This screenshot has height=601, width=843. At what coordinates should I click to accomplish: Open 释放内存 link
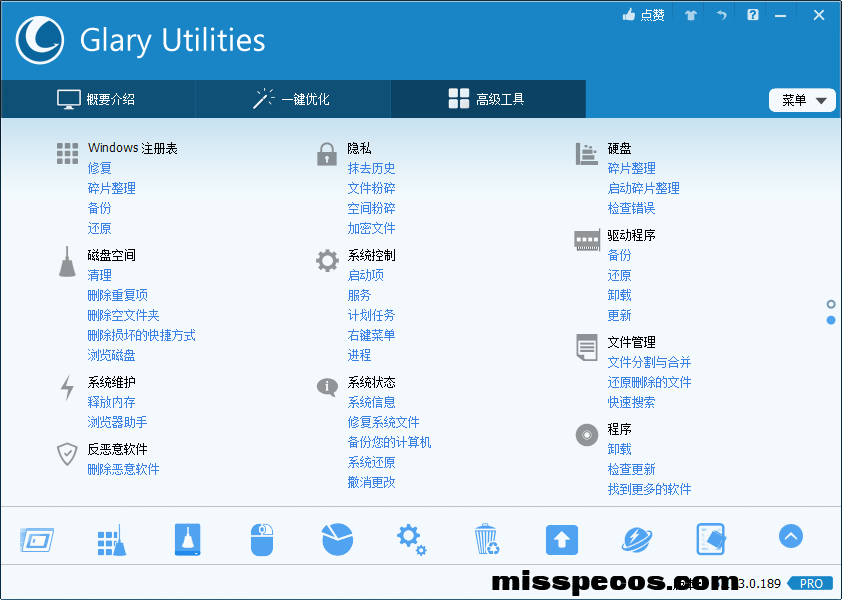point(111,402)
